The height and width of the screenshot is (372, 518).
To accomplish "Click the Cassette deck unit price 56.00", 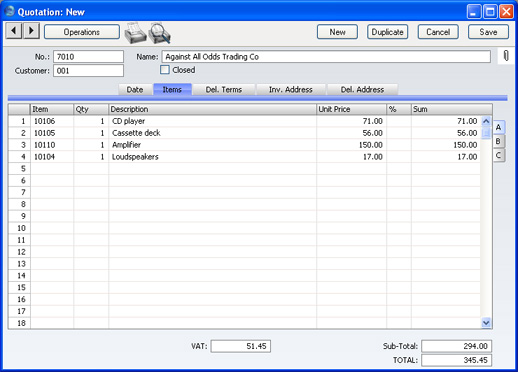I will [x=351, y=133].
